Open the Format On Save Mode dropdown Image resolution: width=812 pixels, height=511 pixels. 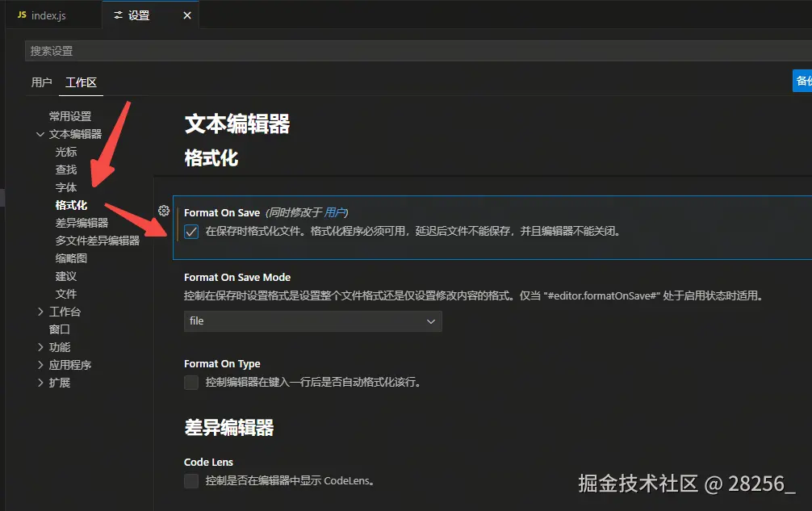pyautogui.click(x=313, y=321)
